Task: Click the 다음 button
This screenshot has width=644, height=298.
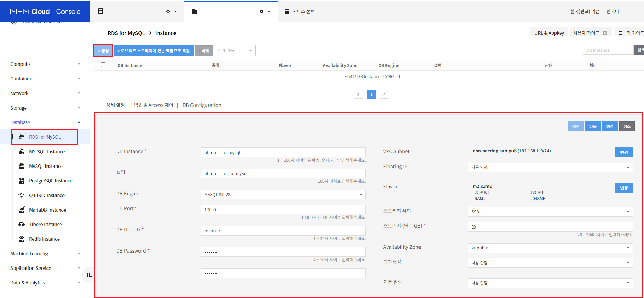Action: [593, 127]
